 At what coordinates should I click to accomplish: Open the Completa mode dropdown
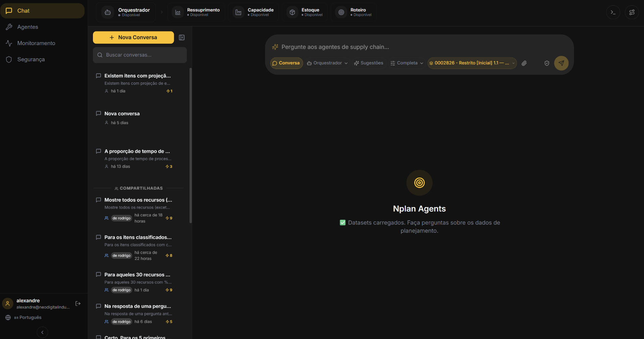point(407,63)
